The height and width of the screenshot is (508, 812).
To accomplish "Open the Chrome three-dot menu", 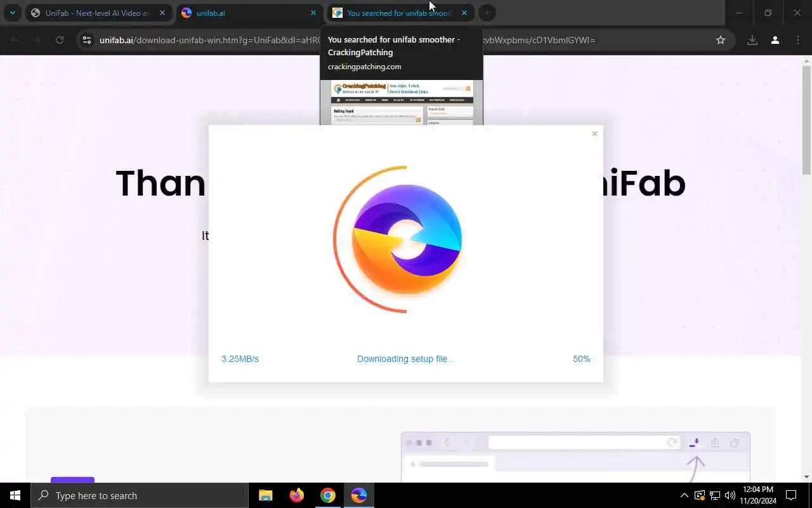I will (x=798, y=40).
